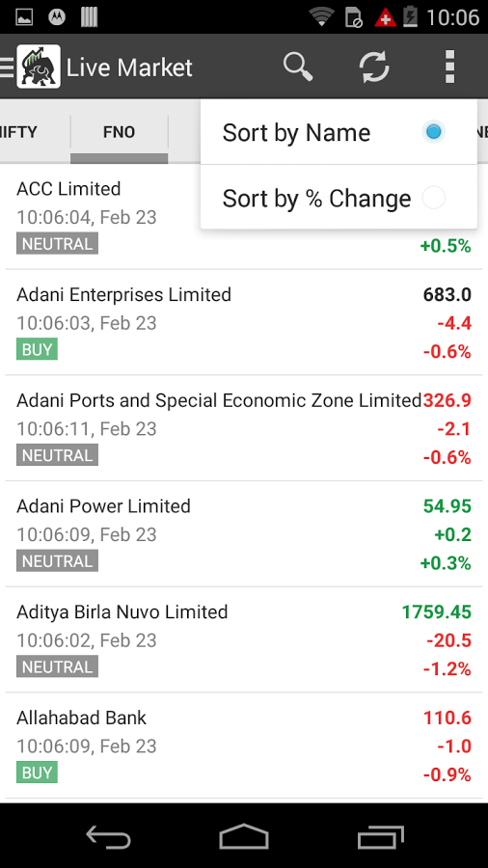Viewport: 488px width, 868px height.
Task: Open the Adani Power Limited entry
Action: tap(244, 534)
